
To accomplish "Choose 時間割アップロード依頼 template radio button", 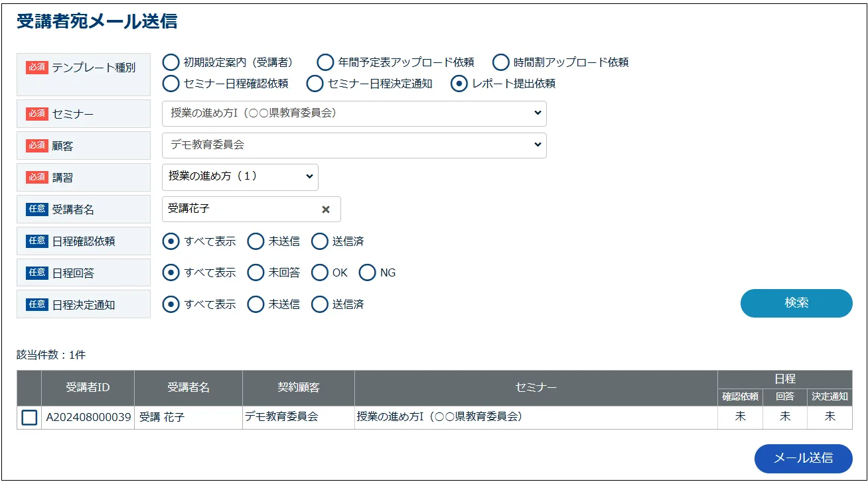I will coord(501,62).
